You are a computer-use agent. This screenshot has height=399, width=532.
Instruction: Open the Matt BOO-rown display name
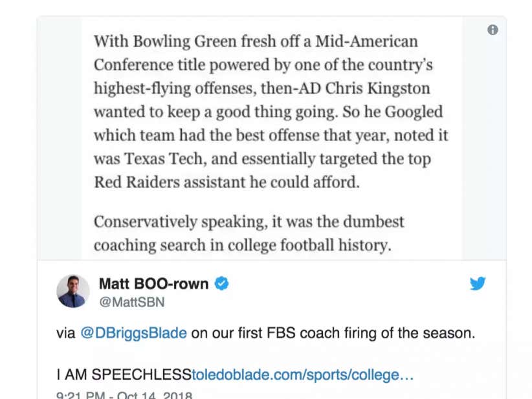(x=153, y=283)
